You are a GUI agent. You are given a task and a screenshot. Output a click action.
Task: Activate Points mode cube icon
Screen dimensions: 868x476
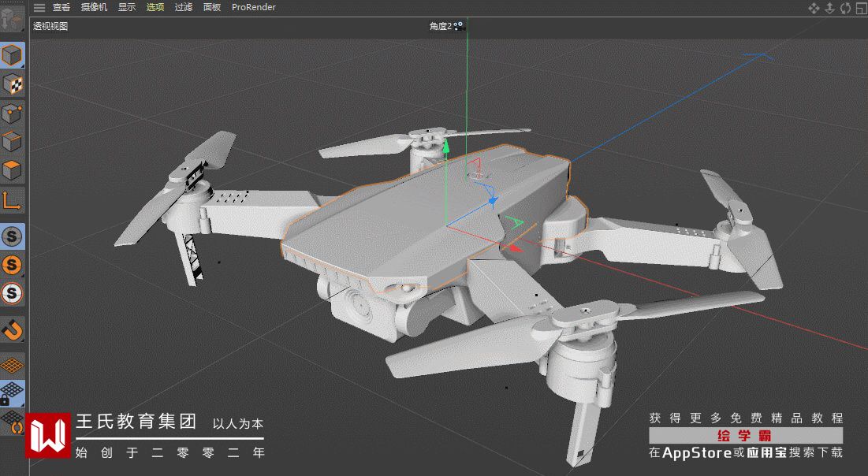pos(12,113)
